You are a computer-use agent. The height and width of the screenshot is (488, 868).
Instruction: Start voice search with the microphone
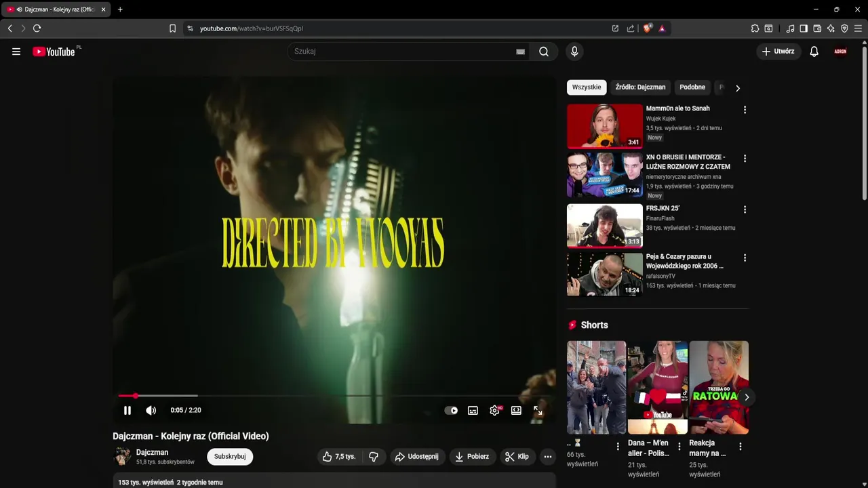(574, 52)
